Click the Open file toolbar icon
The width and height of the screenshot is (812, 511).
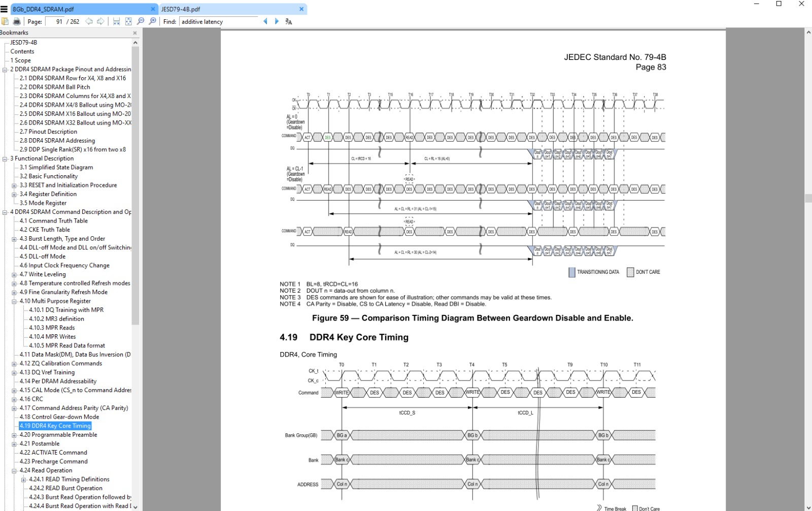[x=5, y=21]
